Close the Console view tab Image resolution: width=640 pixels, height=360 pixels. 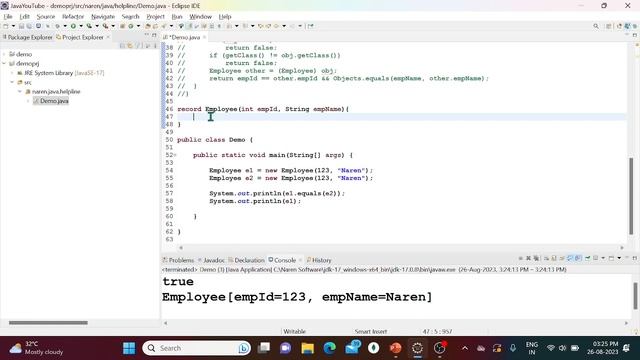coord(300,260)
